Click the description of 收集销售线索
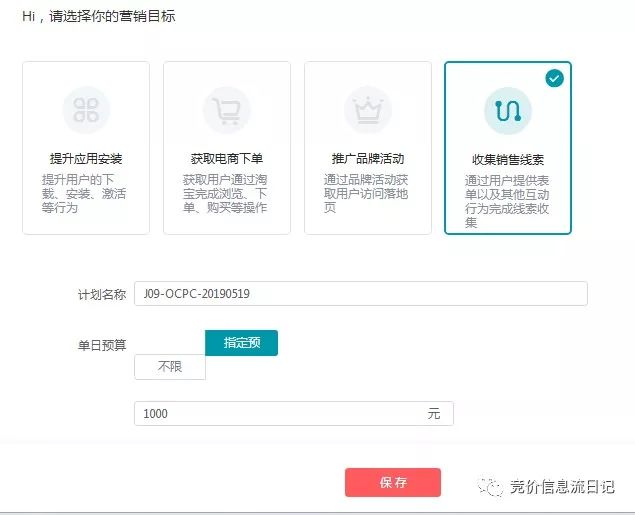 [x=507, y=201]
